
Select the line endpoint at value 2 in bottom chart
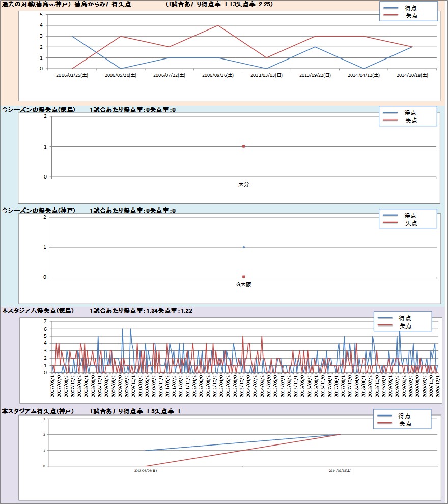click(x=340, y=434)
